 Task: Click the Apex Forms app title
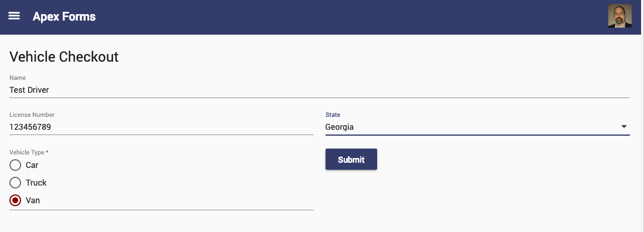coord(64,16)
